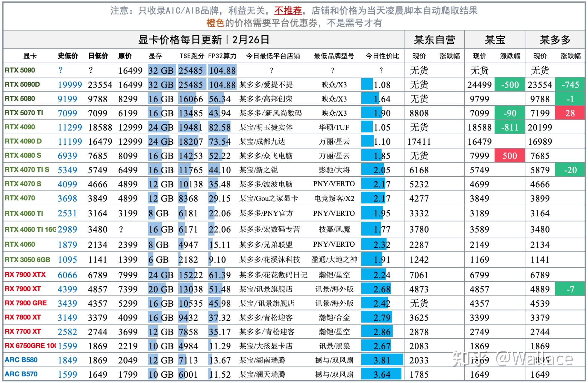Click the underlined red 不推荐 text
Image resolution: width=588 pixels, height=383 pixels.
click(288, 11)
